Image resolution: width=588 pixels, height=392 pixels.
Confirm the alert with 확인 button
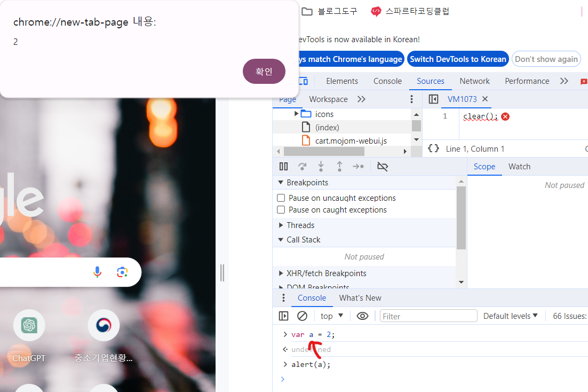264,72
